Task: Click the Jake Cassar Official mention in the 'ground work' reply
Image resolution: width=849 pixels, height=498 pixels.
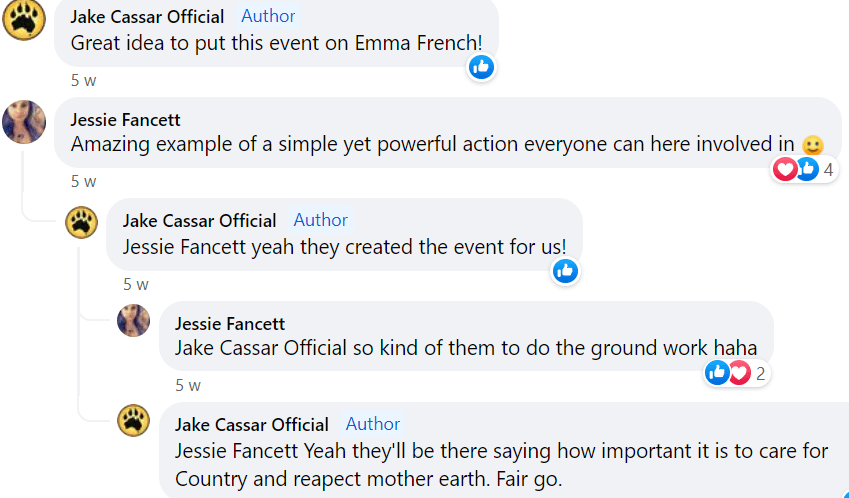Action: coord(260,348)
